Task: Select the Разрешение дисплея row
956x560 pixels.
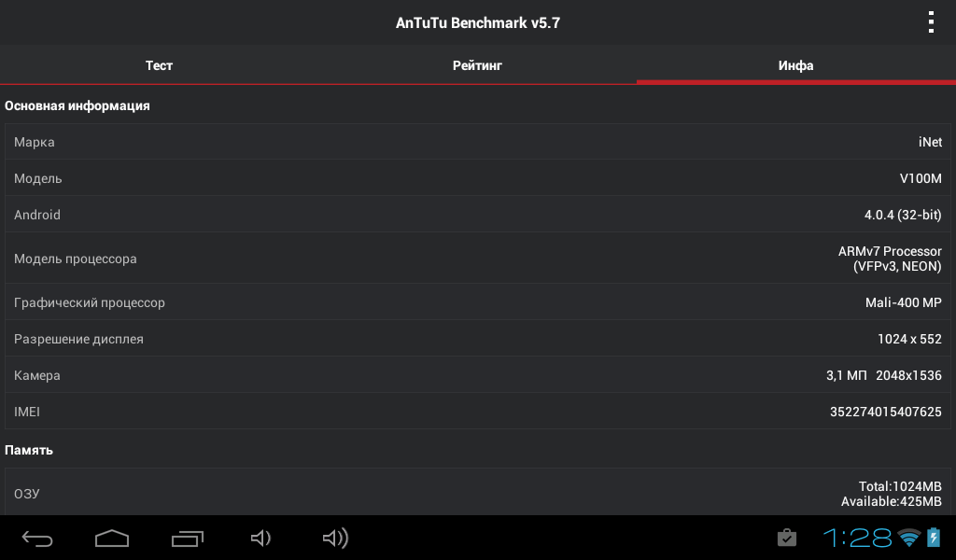Action: click(478, 339)
